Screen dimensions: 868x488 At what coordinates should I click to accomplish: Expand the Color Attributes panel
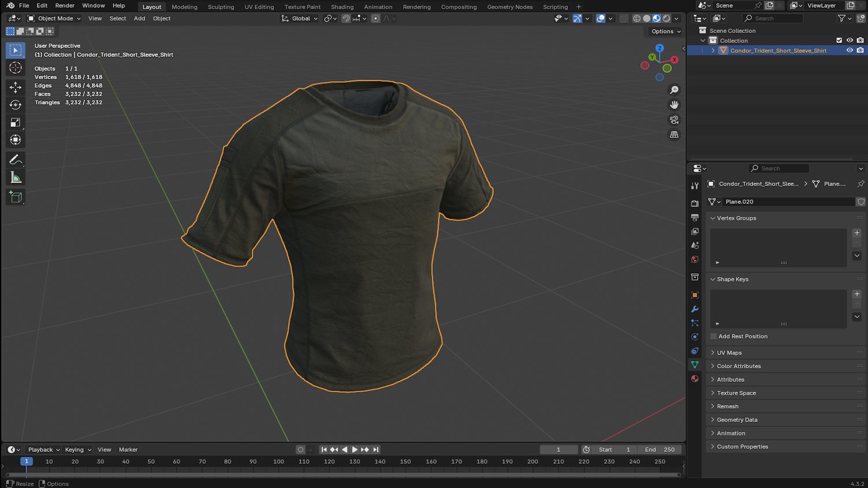pos(738,366)
